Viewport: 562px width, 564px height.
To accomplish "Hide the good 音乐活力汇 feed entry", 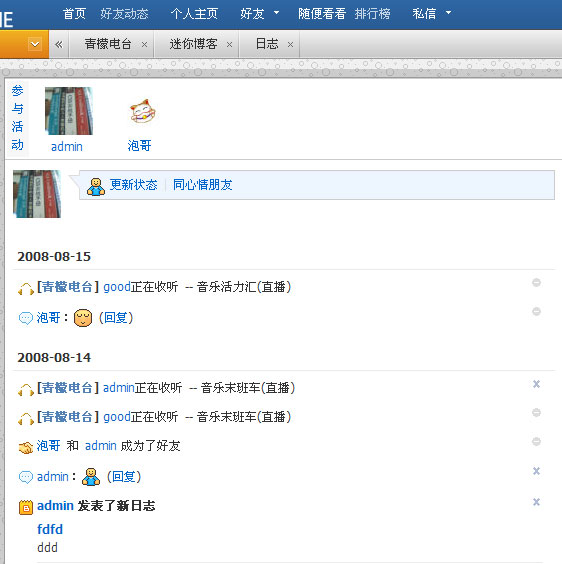I will 536,283.
